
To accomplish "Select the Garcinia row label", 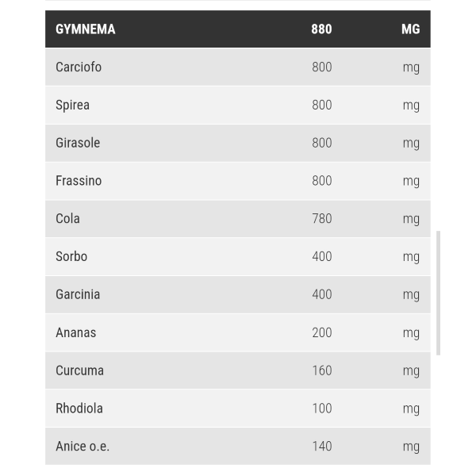I will pyautogui.click(x=78, y=295).
